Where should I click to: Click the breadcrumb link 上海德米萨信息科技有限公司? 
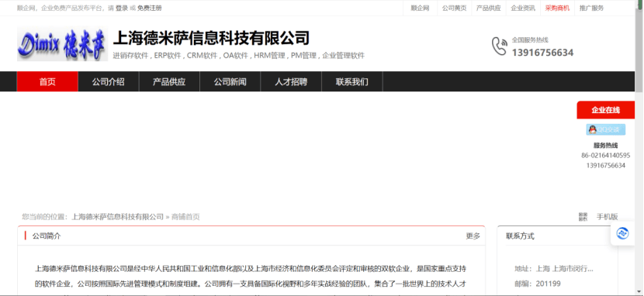(117, 217)
